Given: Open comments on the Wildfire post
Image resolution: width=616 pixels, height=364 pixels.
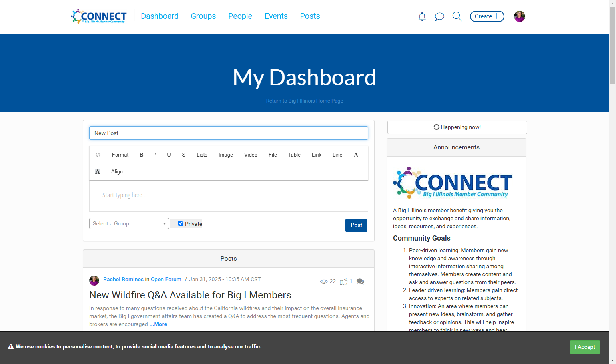Looking at the screenshot, I should pos(360,282).
